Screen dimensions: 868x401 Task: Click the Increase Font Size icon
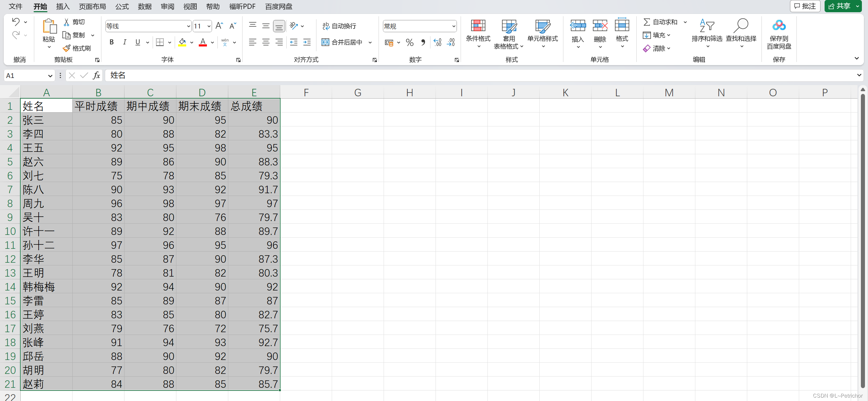pos(219,26)
